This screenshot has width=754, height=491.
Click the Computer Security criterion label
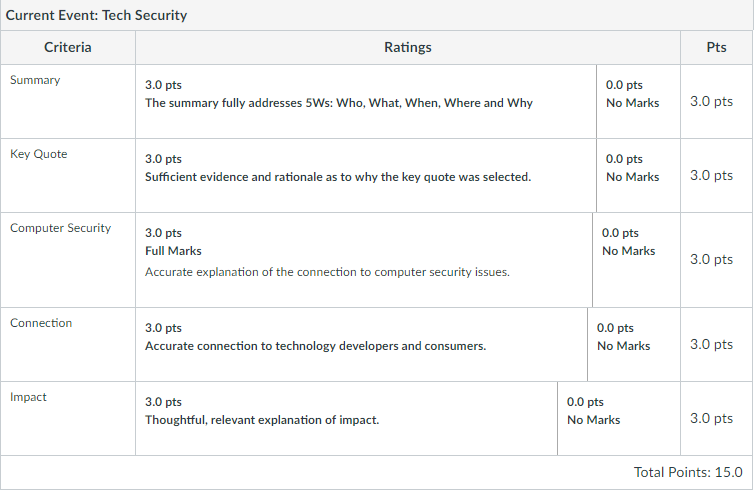coord(60,228)
